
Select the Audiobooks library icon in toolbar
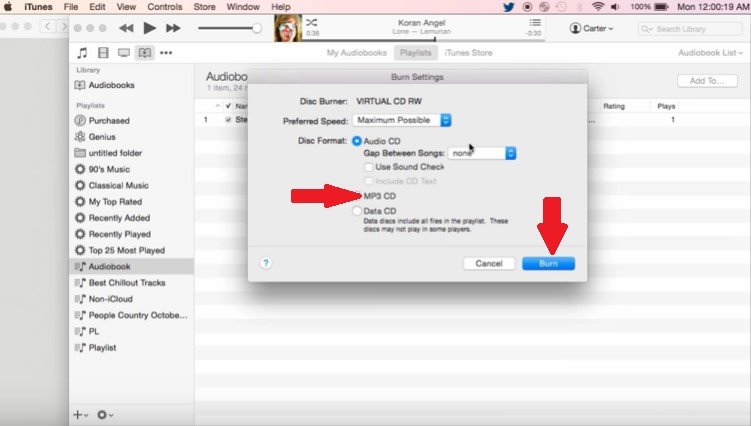point(145,53)
